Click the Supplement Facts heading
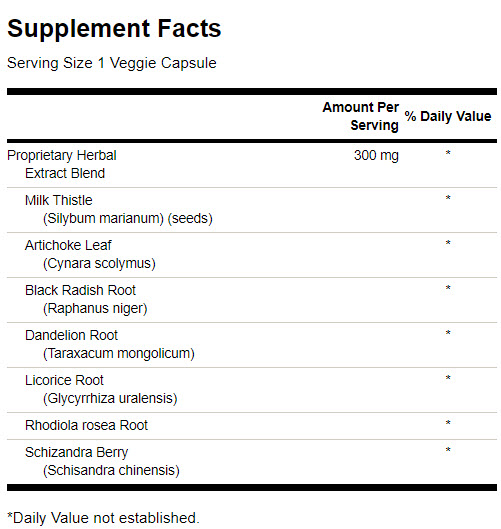Image resolution: width=501 pixels, height=529 pixels. (114, 29)
